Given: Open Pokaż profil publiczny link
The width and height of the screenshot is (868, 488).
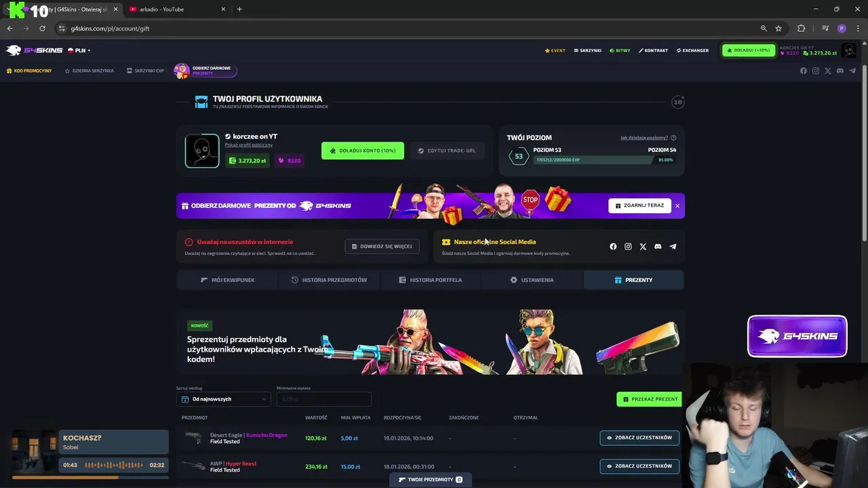Looking at the screenshot, I should pyautogui.click(x=249, y=145).
